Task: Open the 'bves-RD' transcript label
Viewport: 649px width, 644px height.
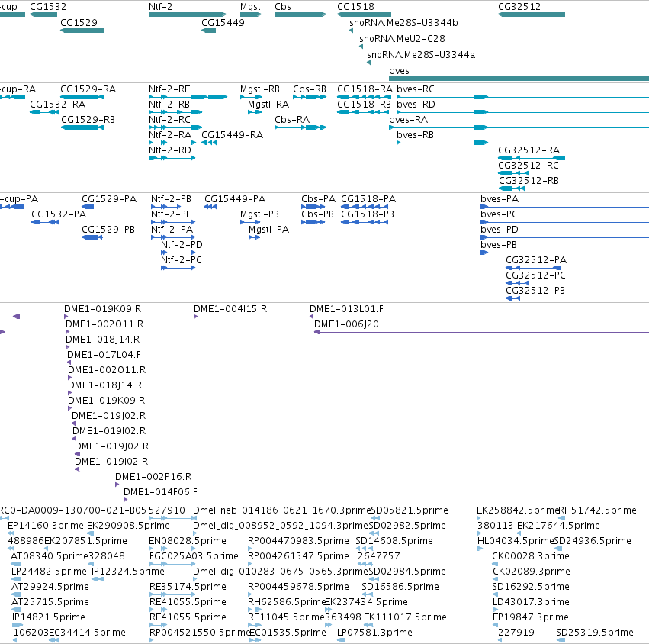Action: (416, 105)
